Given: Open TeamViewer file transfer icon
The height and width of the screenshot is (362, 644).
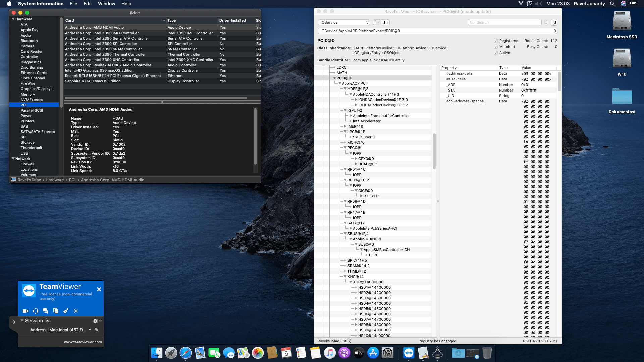Looking at the screenshot, I should click(56, 311).
